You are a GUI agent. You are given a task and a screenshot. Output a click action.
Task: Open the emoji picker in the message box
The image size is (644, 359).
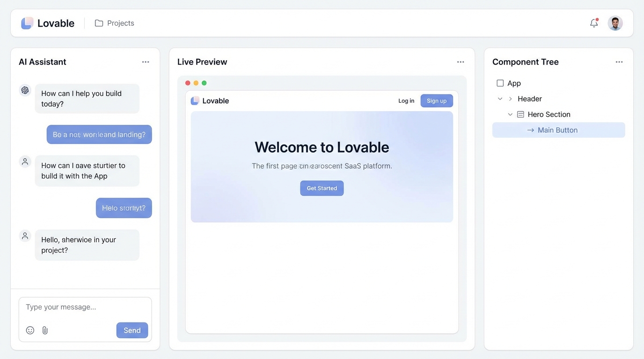[30, 330]
